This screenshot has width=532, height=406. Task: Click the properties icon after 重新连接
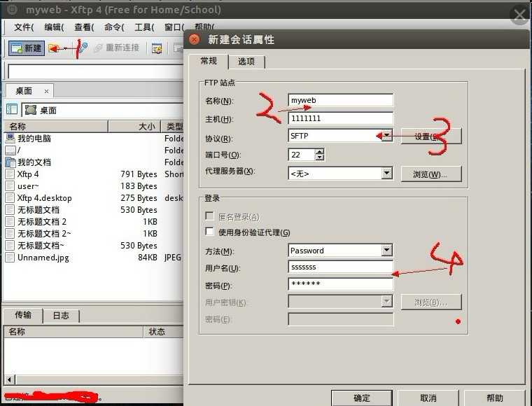(157, 48)
